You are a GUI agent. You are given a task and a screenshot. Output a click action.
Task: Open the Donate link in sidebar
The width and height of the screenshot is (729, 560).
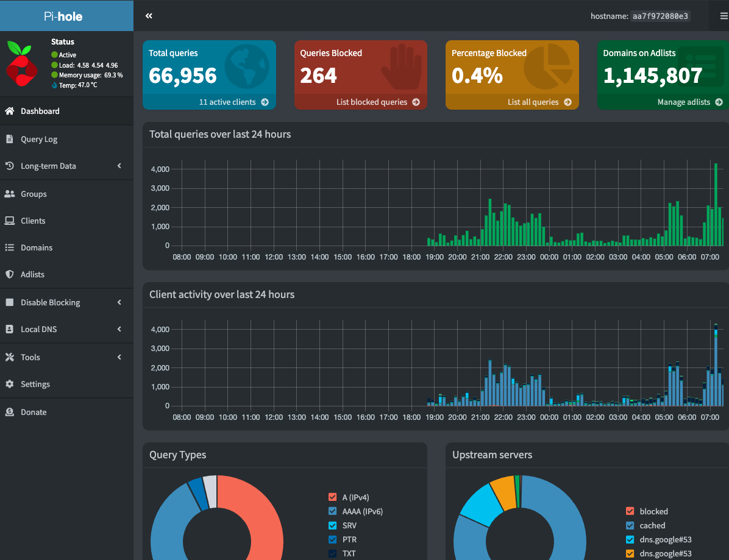click(x=66, y=412)
